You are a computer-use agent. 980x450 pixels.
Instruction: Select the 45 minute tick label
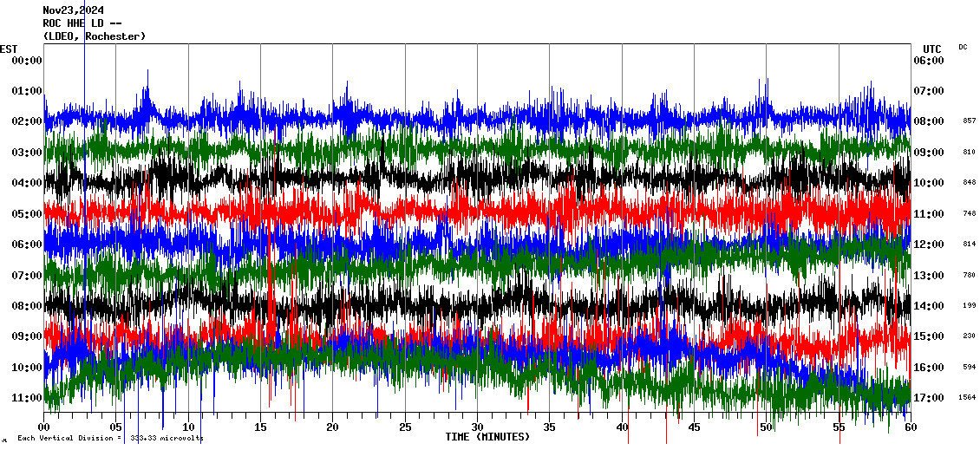[x=694, y=427]
